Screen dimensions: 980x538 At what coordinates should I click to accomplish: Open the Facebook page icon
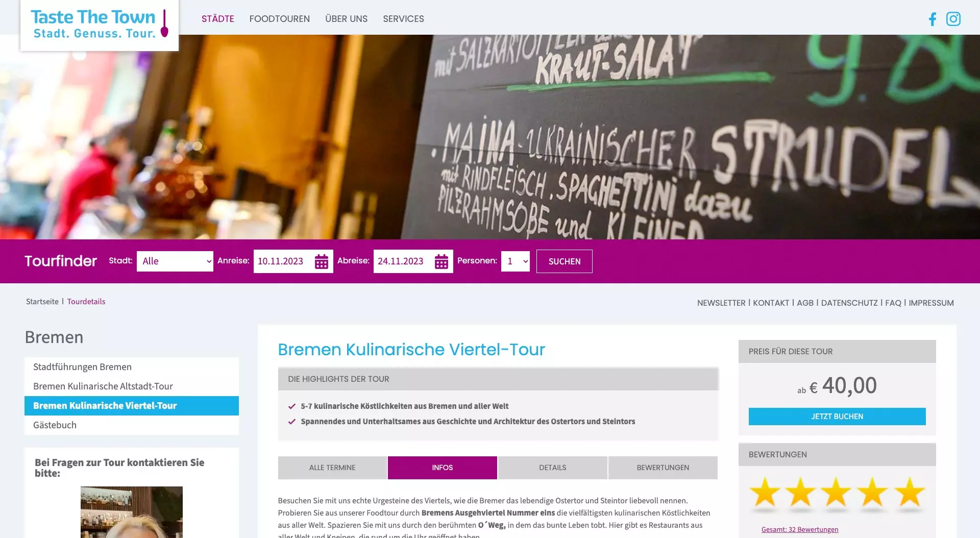(933, 19)
